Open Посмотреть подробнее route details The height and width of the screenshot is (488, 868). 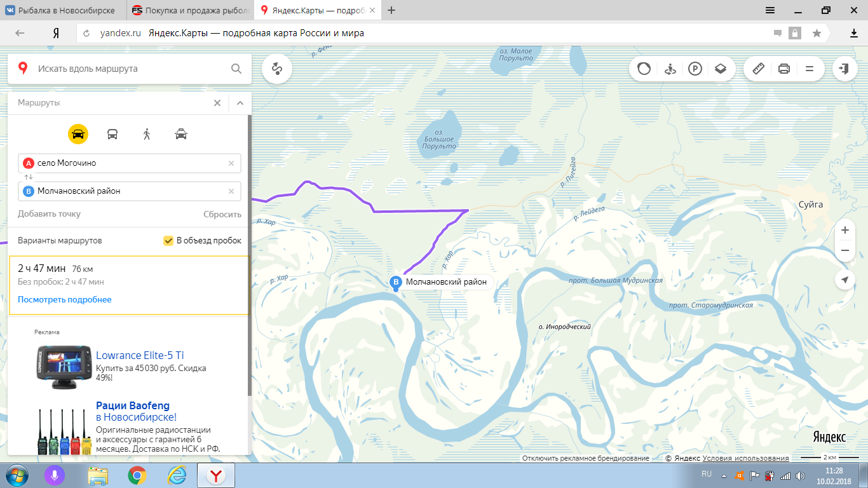pyautogui.click(x=65, y=299)
